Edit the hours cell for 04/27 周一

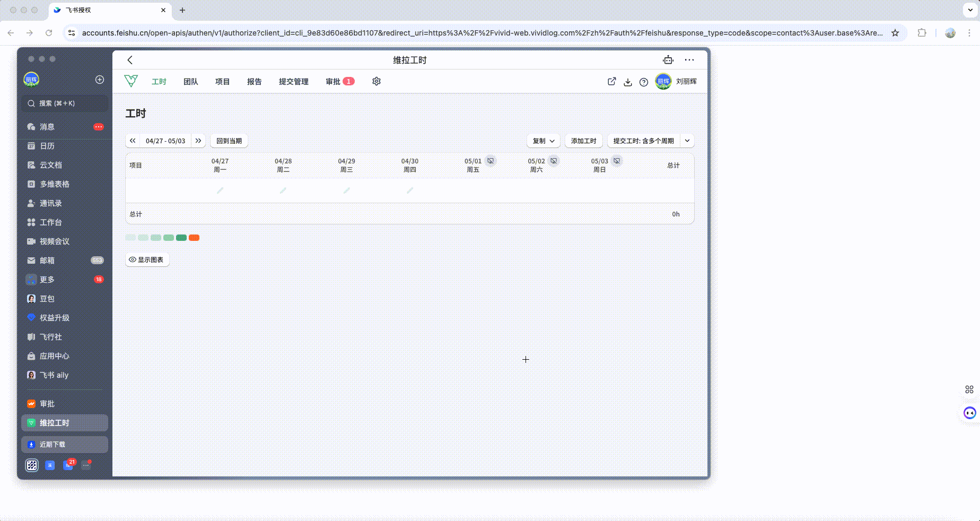pyautogui.click(x=220, y=190)
